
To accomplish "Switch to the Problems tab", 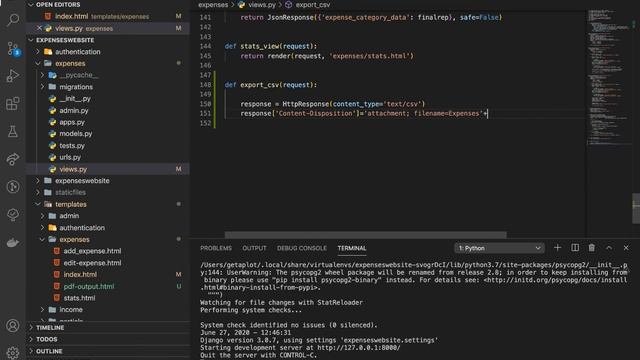I will 216,248.
